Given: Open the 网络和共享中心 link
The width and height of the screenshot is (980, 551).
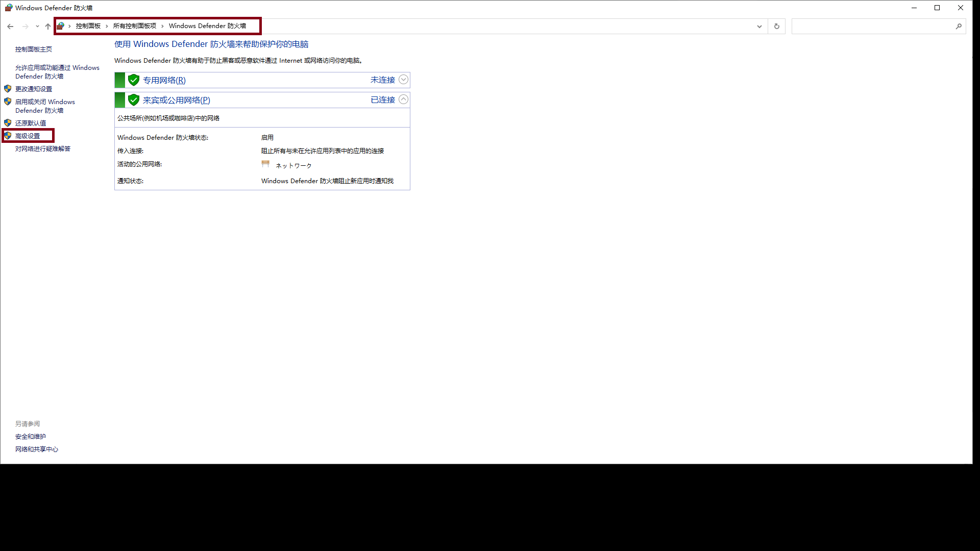Looking at the screenshot, I should [x=37, y=449].
